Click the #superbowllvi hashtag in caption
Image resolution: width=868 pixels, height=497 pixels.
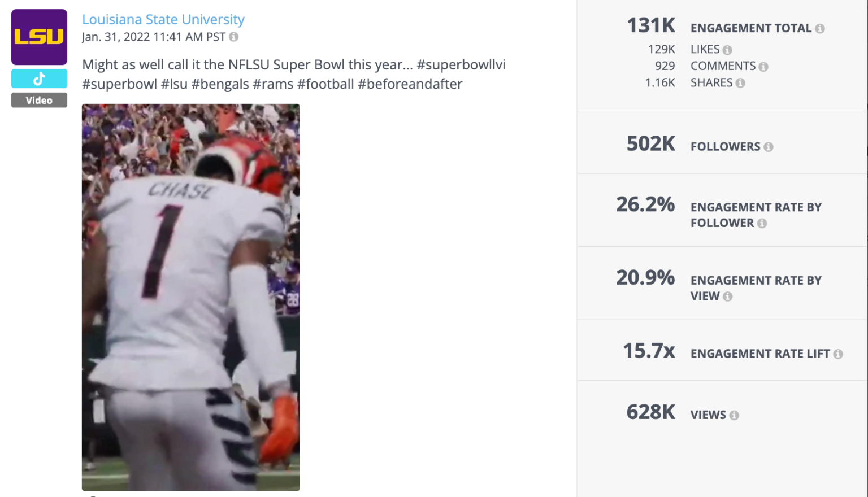(461, 64)
